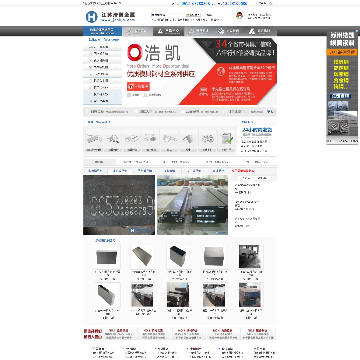Image resolution: width=360 pixels, height=360 pixels.
Task: Click the Jiangsu Haokai Metal company name
Action: click(118, 15)
